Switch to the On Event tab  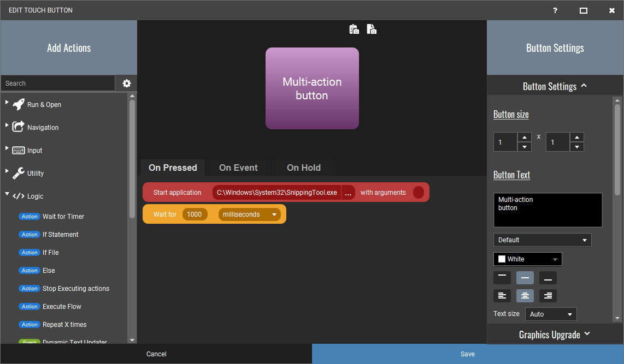(x=238, y=168)
